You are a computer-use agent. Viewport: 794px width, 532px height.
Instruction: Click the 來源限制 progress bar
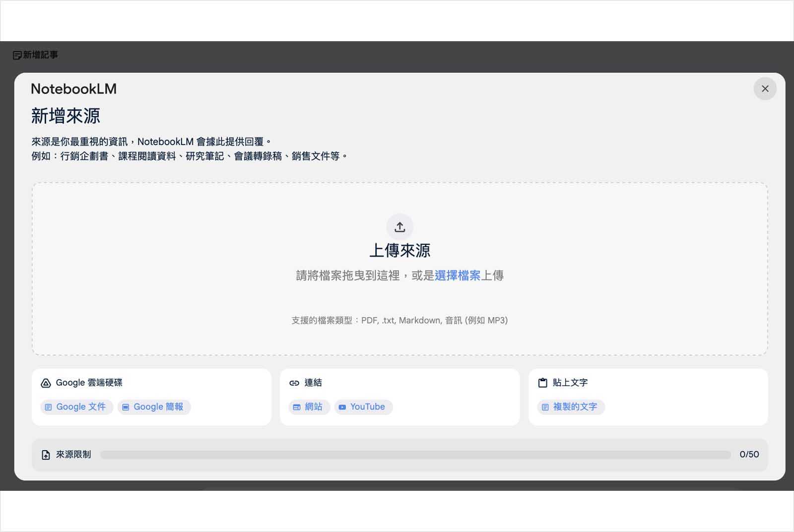pos(415,455)
